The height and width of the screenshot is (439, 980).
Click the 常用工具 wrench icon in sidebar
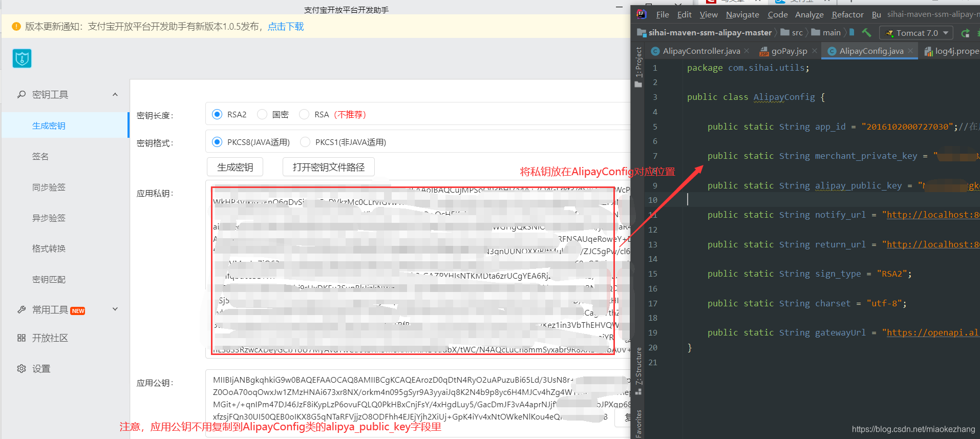click(22, 309)
